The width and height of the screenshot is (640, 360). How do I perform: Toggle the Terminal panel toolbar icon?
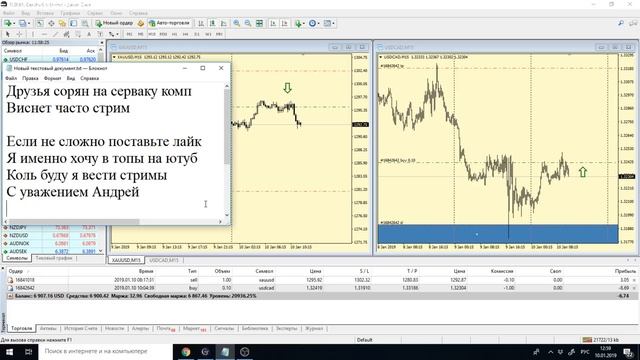[73, 23]
